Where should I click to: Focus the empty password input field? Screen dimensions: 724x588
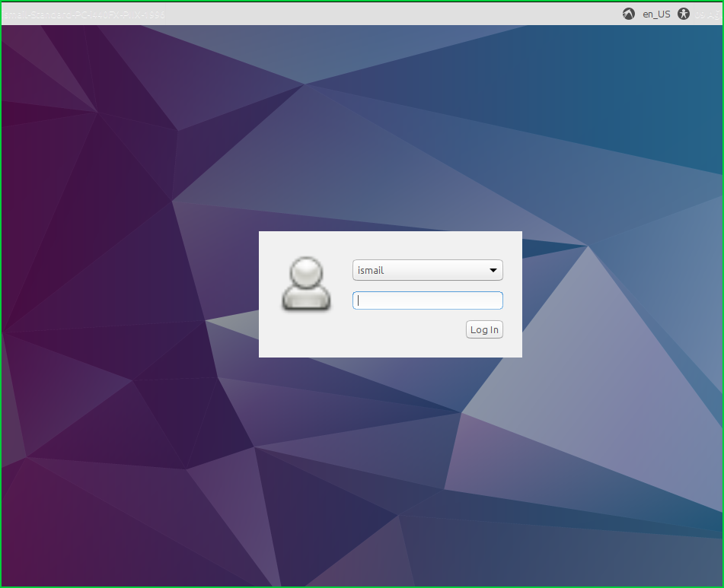[x=427, y=300]
